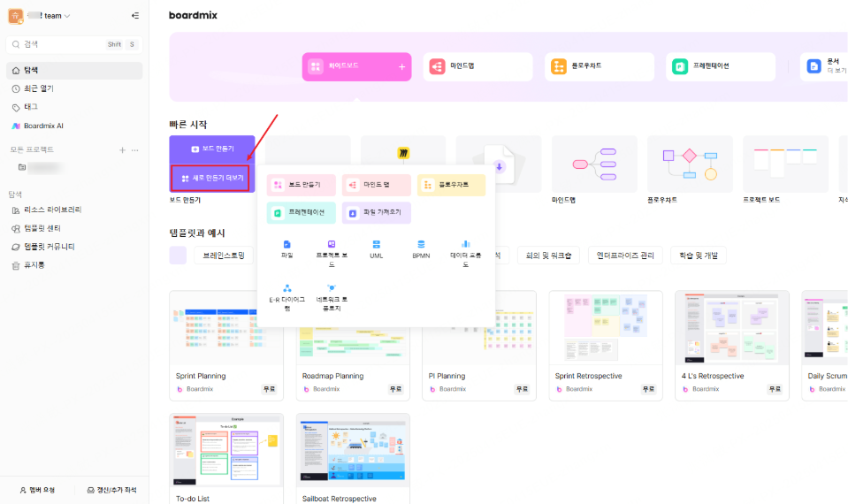Click the team avatar icon
Image resolution: width=848 pixels, height=504 pixels.
click(16, 16)
